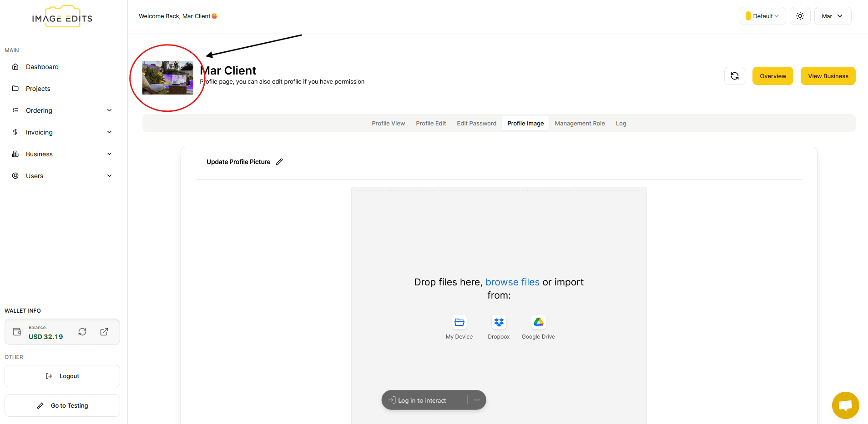Image resolution: width=868 pixels, height=424 pixels.
Task: Import from Dropbox icon
Action: (x=499, y=322)
